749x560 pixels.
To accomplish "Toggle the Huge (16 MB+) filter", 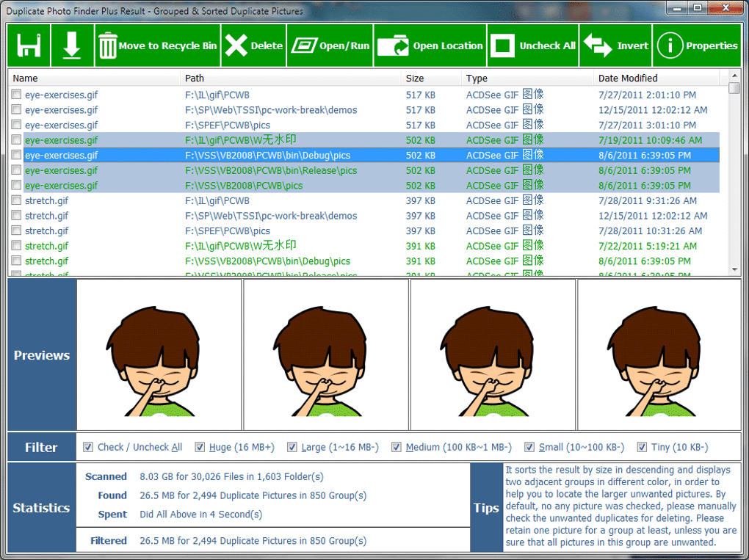I will tap(200, 447).
